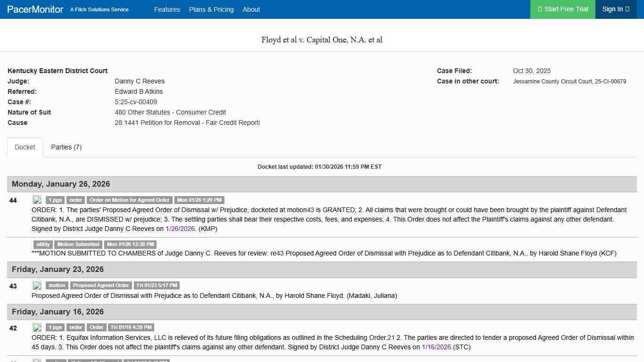Click the A Fitch Solutions Service label

coord(99,9)
